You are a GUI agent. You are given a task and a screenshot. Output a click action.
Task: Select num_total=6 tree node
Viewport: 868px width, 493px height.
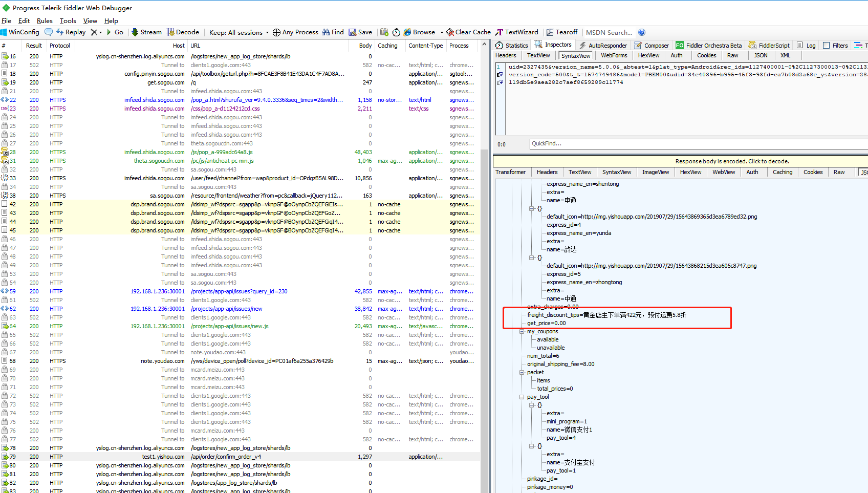543,356
